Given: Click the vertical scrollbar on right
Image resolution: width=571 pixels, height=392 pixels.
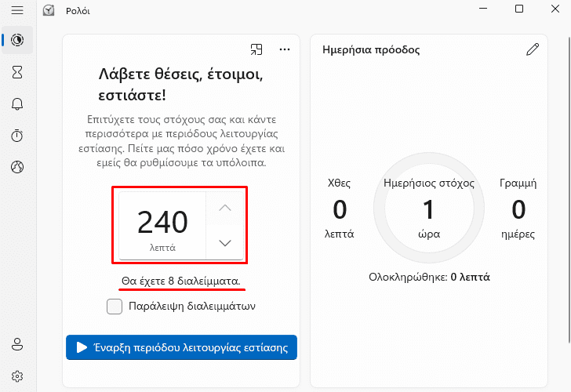Looking at the screenshot, I should coord(569,189).
